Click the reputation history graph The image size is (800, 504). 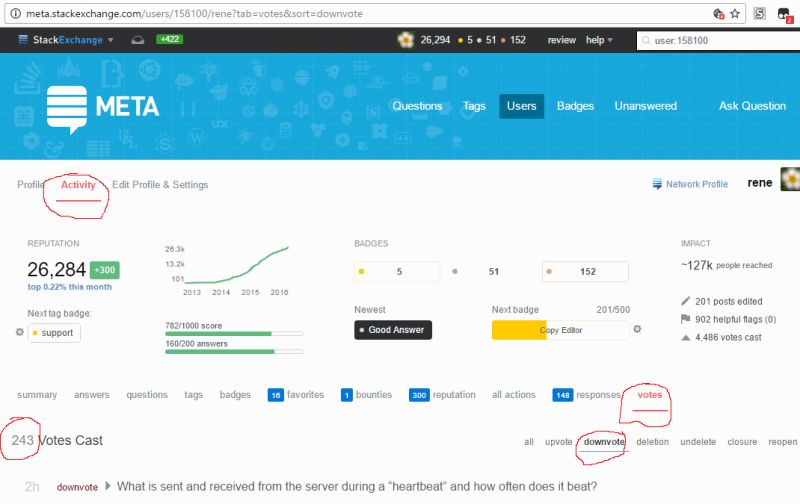coord(227,270)
